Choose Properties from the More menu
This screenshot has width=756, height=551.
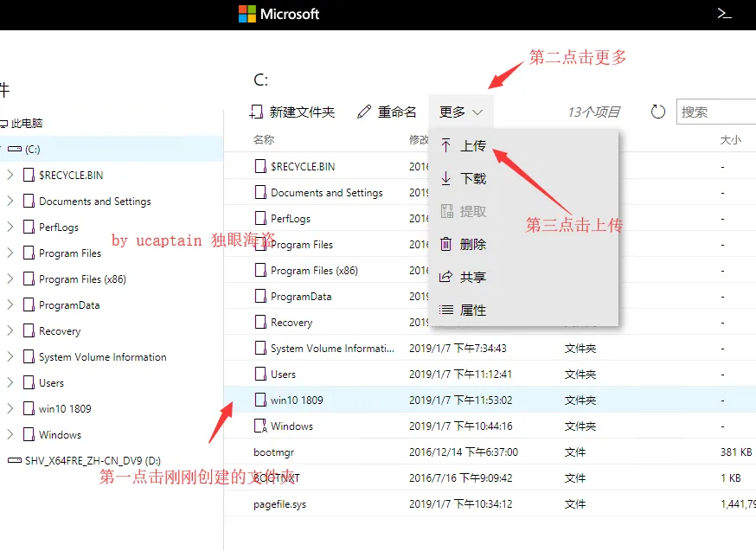(523, 310)
